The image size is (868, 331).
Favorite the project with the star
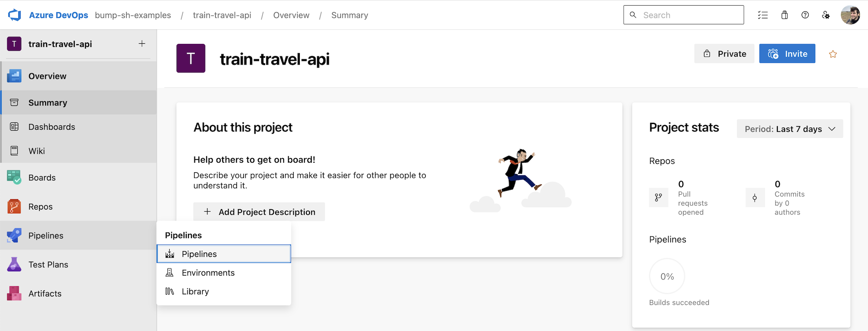[832, 54]
